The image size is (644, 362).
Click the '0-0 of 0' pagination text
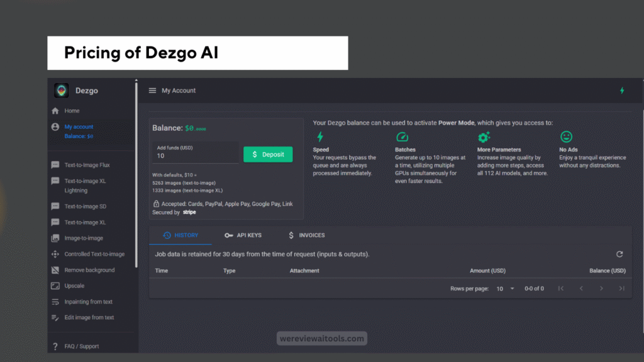pyautogui.click(x=534, y=288)
